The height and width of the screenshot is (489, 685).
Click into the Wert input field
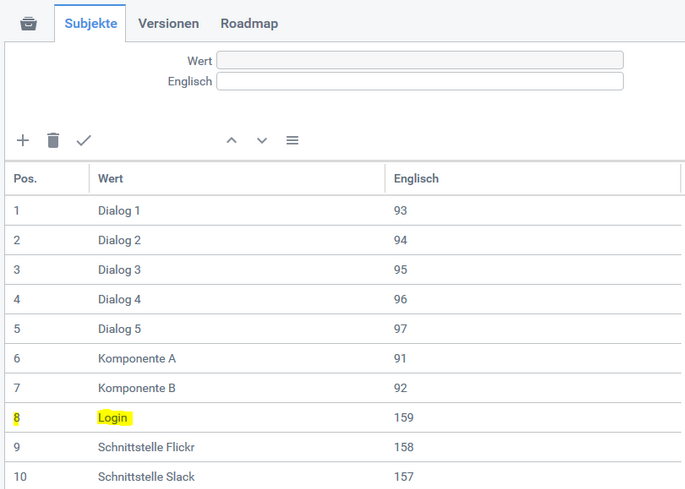coord(419,61)
